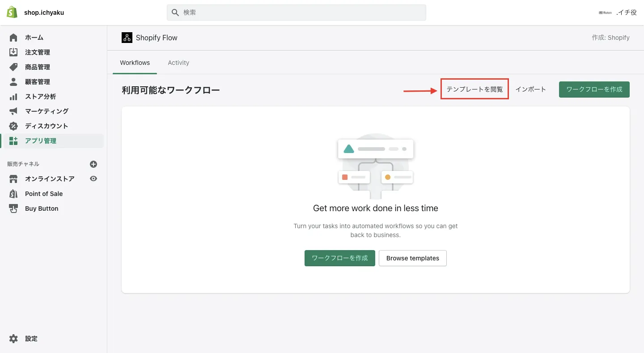Click the discount badge icon
Viewport: 644px width, 353px height.
[13, 126]
